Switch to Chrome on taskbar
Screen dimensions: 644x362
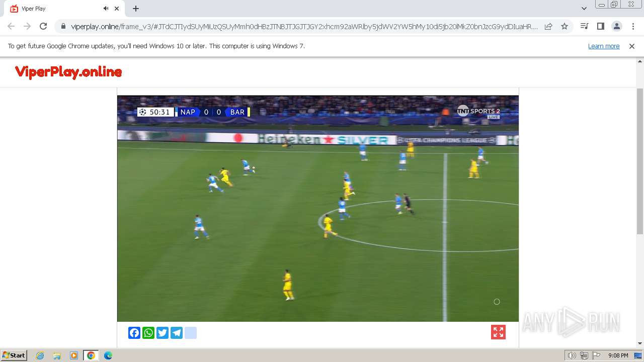point(91,355)
